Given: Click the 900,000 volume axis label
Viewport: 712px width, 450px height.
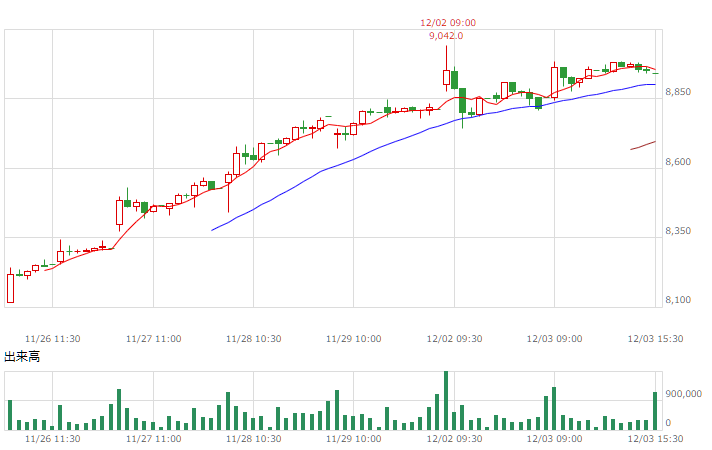Looking at the screenshot, I should click(683, 394).
